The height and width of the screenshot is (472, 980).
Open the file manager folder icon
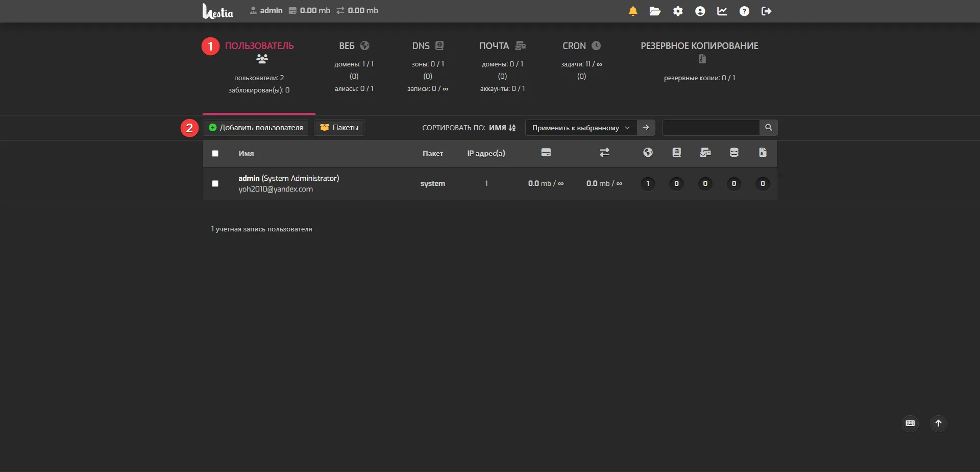(655, 11)
